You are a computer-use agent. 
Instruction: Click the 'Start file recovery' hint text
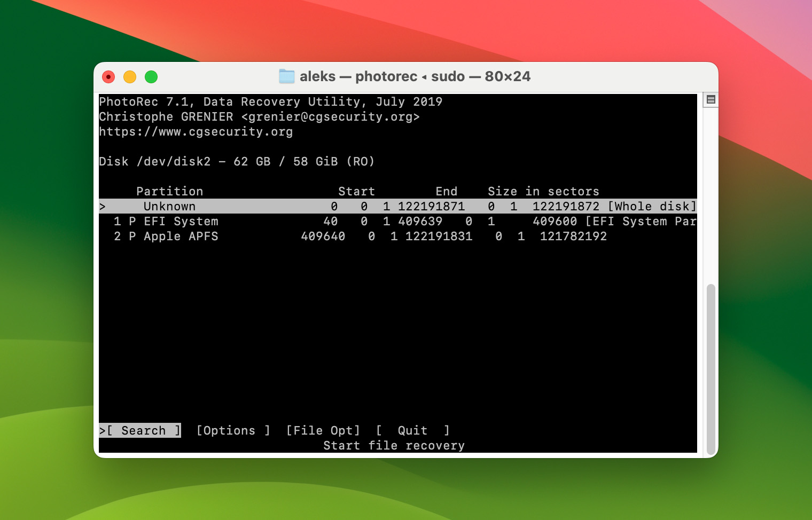394,445
